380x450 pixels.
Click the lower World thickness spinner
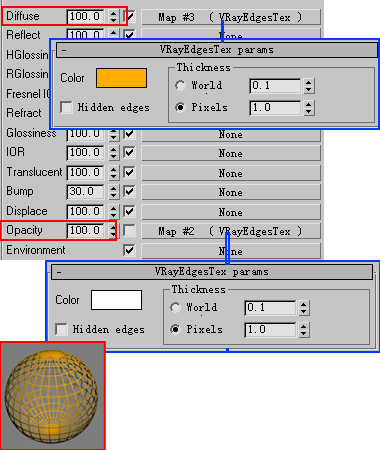(304, 308)
